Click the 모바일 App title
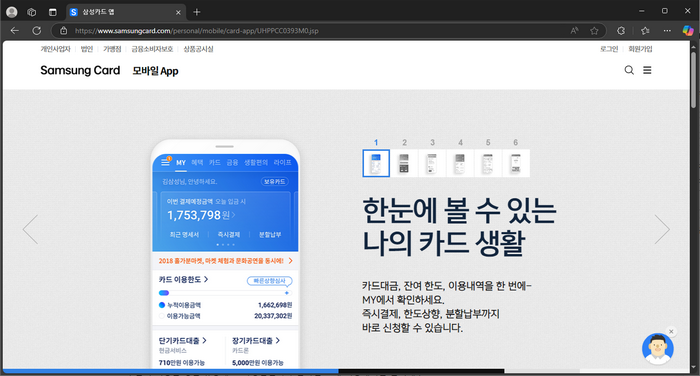The height and width of the screenshot is (376, 700). pos(155,71)
